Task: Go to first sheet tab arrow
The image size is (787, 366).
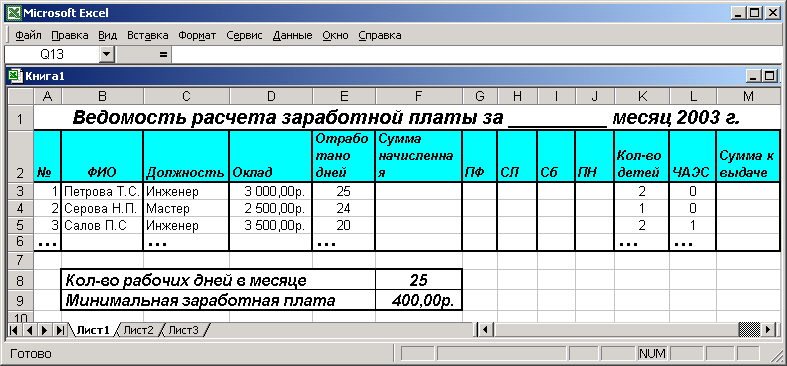Action: pos(14,330)
